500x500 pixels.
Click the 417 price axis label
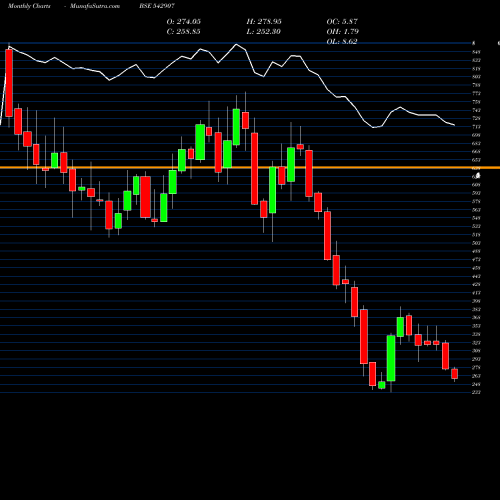[x=477, y=293]
